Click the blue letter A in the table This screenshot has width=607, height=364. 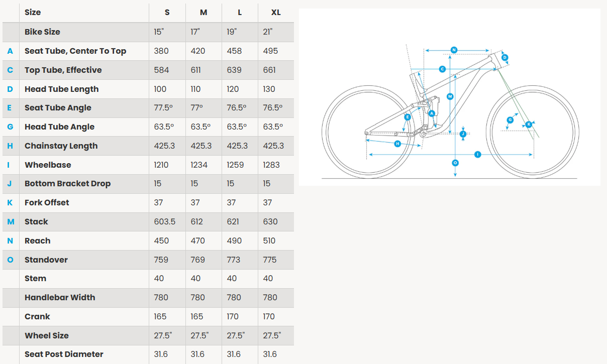pyautogui.click(x=10, y=51)
